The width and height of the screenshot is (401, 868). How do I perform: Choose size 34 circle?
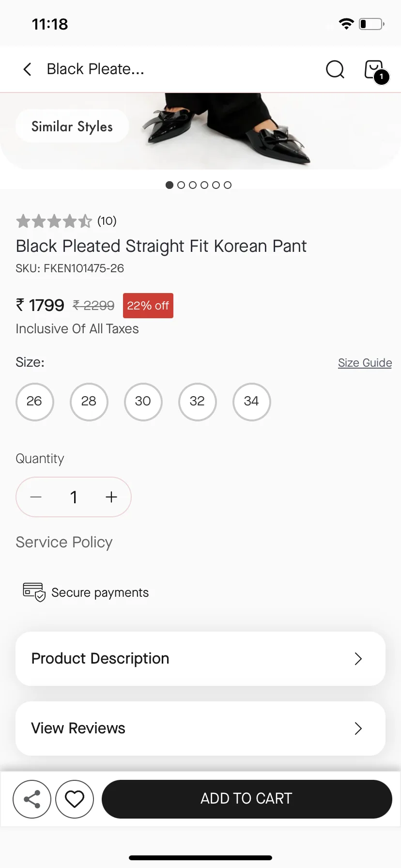click(x=251, y=402)
